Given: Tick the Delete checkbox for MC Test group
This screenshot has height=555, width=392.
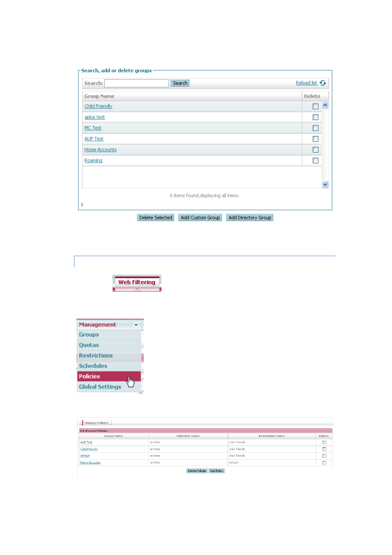Looking at the screenshot, I should 316,128.
